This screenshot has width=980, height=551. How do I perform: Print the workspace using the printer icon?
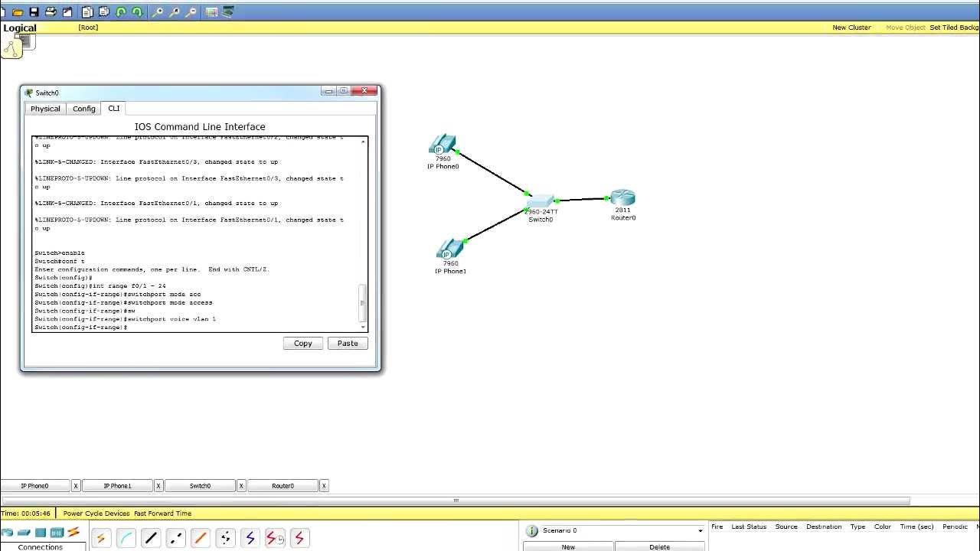click(x=51, y=12)
